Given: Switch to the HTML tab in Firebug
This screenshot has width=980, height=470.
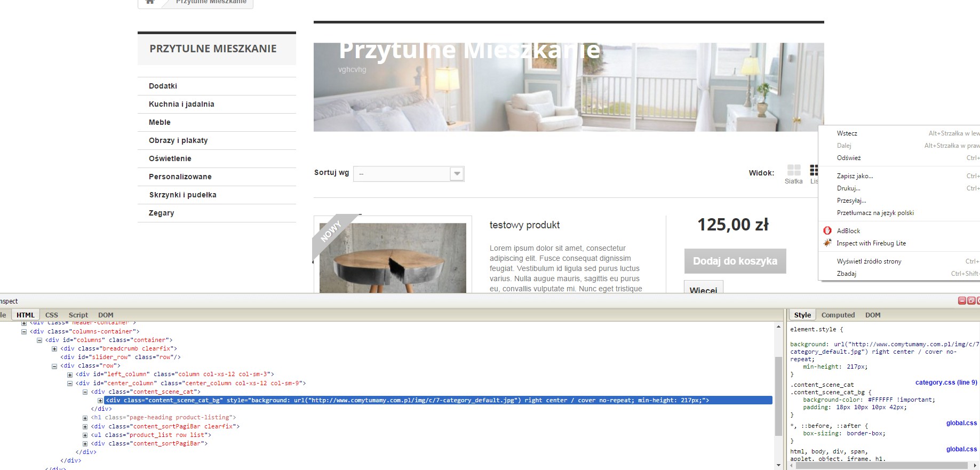Looking at the screenshot, I should pos(25,315).
